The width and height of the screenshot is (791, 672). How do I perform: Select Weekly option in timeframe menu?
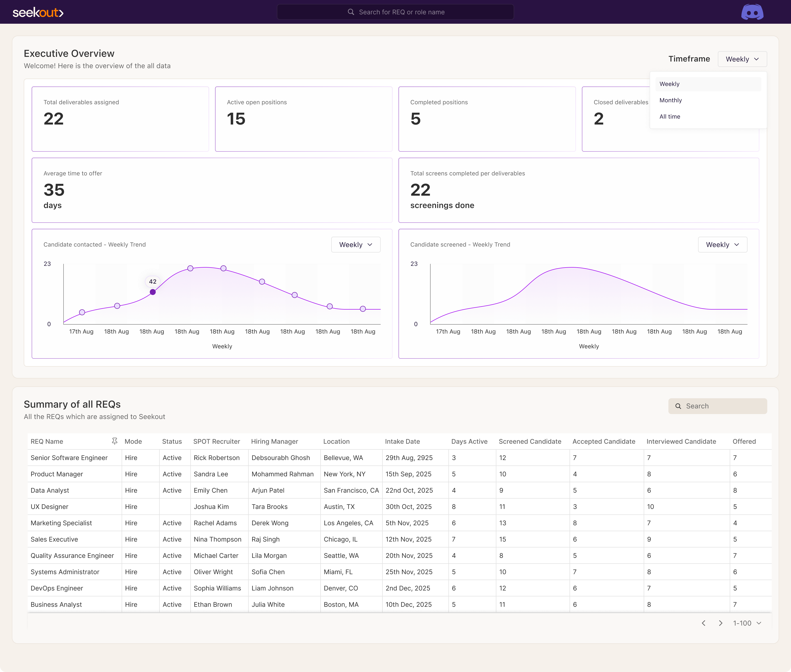pos(708,84)
